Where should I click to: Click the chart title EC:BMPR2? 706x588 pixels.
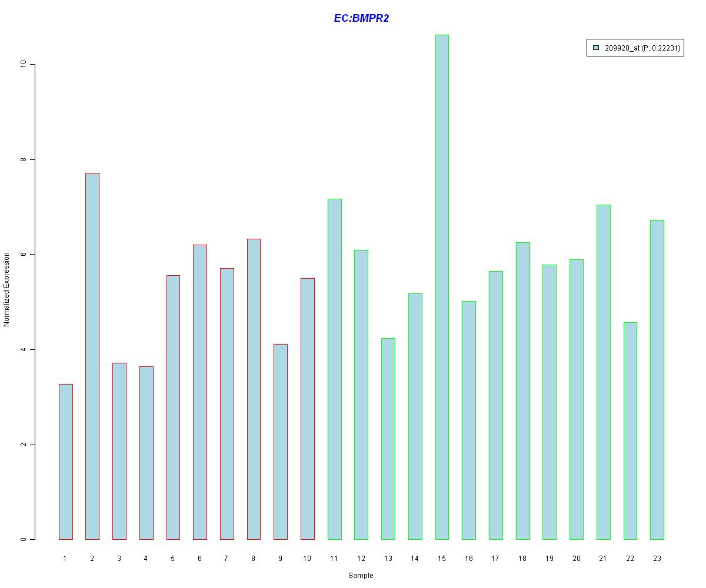click(x=361, y=18)
